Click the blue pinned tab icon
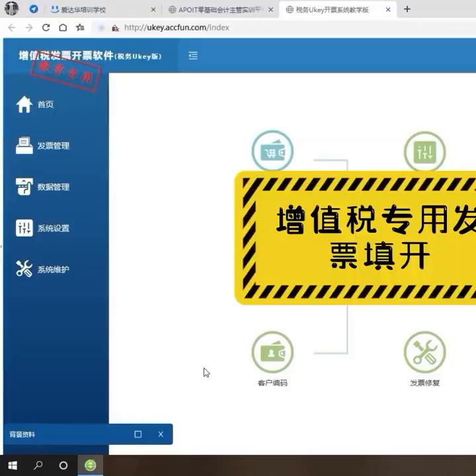This screenshot has height=476, width=476. click(x=34, y=9)
